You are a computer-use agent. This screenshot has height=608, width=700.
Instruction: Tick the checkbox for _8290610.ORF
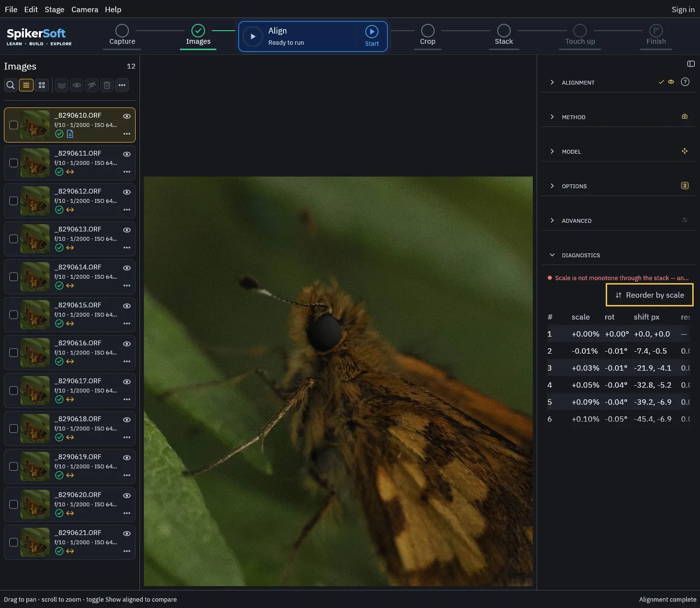pyautogui.click(x=14, y=125)
